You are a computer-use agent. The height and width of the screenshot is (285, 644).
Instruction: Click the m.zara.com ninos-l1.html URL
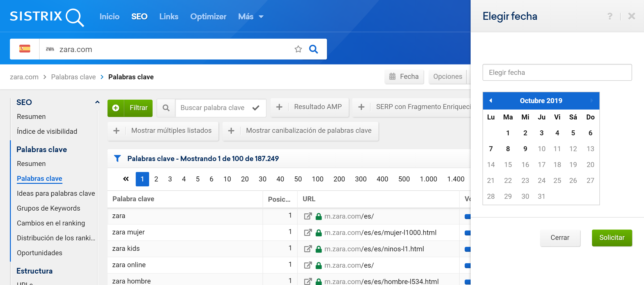[374, 249]
